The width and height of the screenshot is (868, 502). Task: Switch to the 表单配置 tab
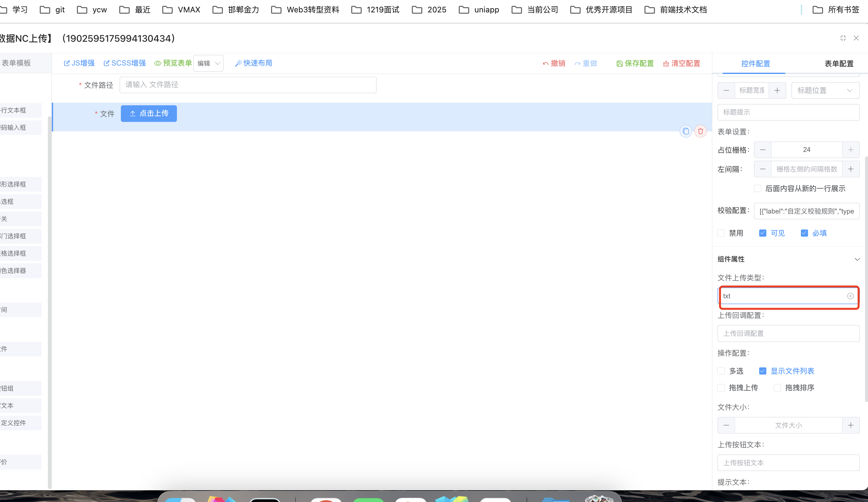click(x=839, y=64)
